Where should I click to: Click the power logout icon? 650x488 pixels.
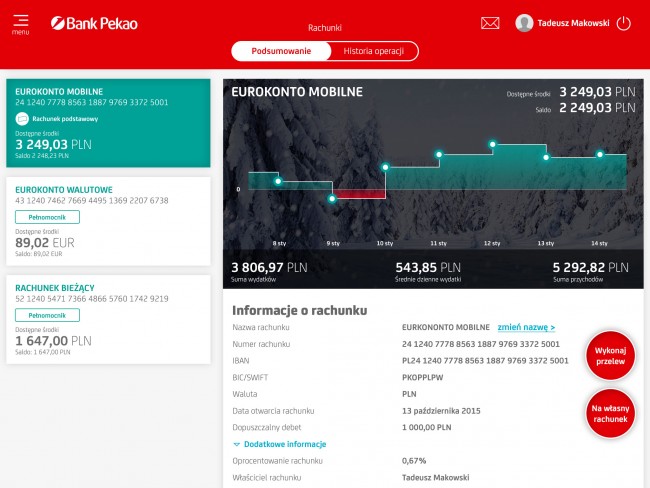click(623, 23)
